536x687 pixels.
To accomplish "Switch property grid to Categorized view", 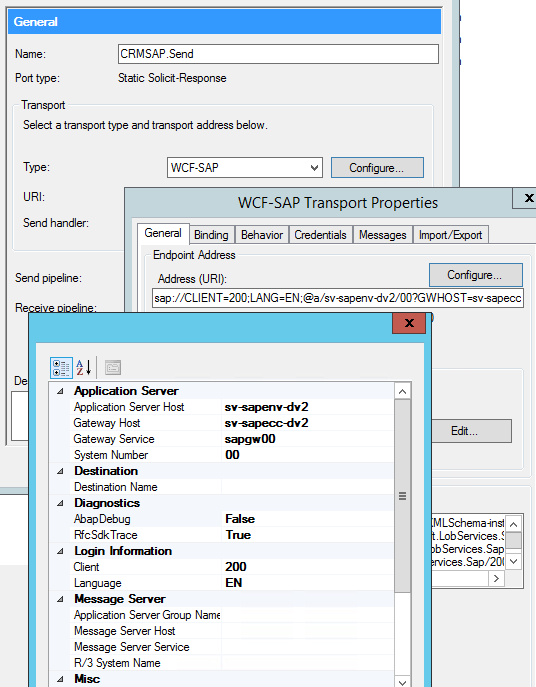I will click(x=61, y=368).
